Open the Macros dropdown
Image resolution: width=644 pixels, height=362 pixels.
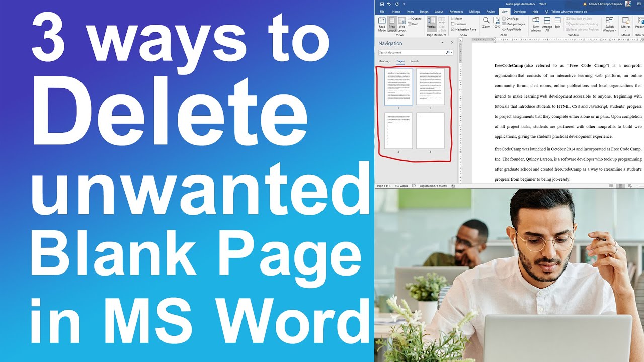point(626,23)
